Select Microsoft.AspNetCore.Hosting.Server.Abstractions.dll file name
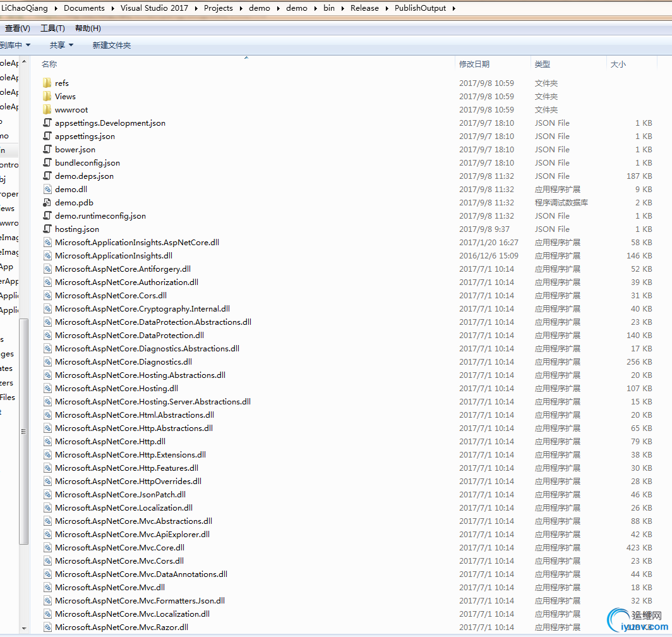Screen dimensions: 672x637 tap(153, 401)
